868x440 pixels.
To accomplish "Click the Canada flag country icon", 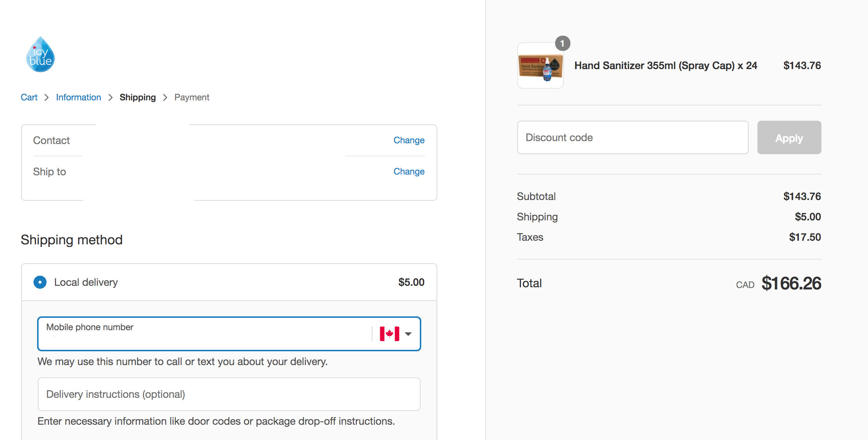I will pyautogui.click(x=389, y=334).
